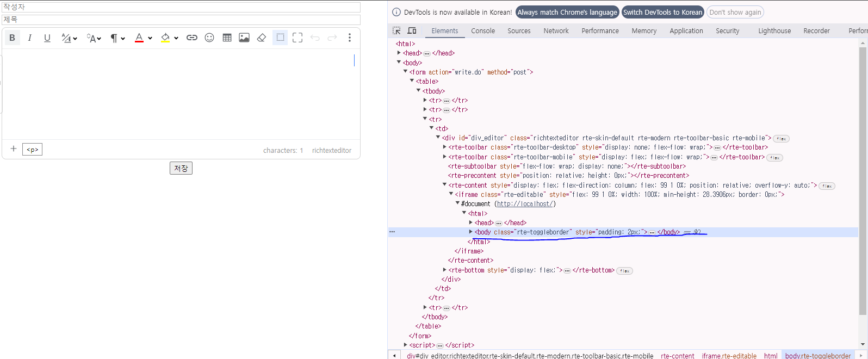The height and width of the screenshot is (359, 868).
Task: Expand the top-level head element node
Action: (399, 53)
